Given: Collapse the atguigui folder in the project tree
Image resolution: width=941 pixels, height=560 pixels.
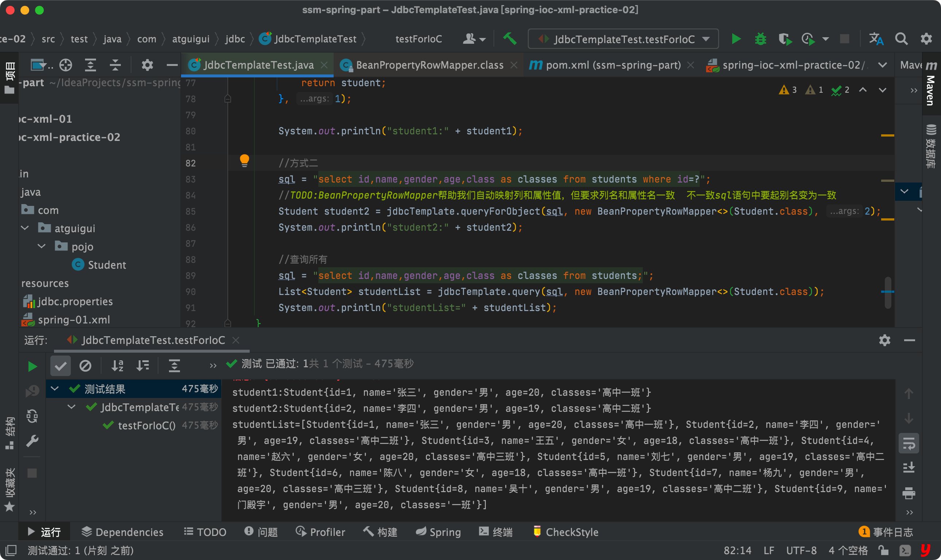Looking at the screenshot, I should [25, 228].
